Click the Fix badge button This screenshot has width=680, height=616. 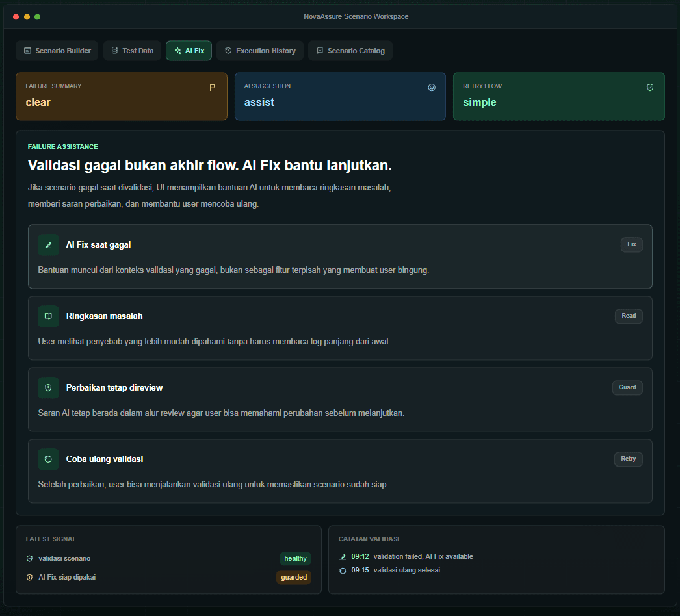(x=632, y=244)
